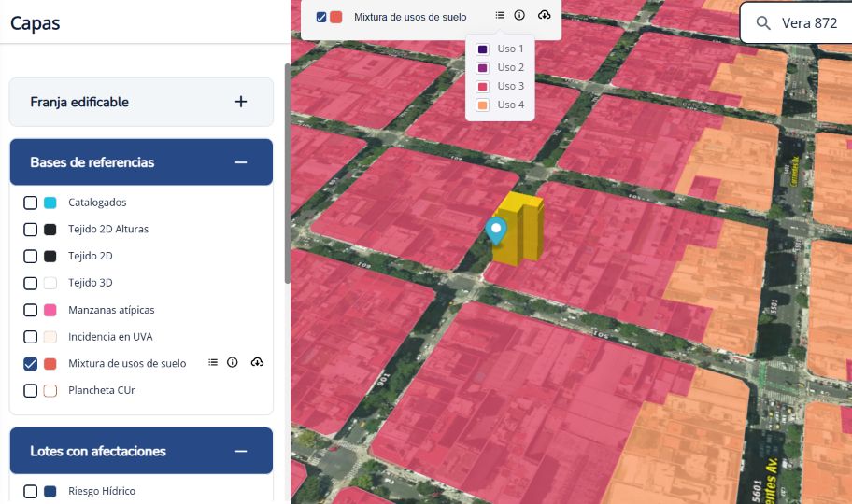Click the Riesgo Hídrico blue swatch

point(50,492)
